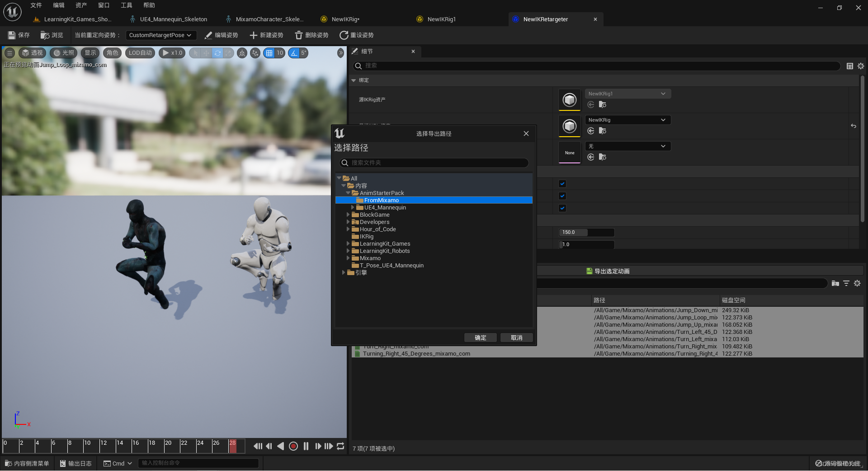Toggle rotation angle snapping icon
868x471 pixels.
click(x=294, y=53)
